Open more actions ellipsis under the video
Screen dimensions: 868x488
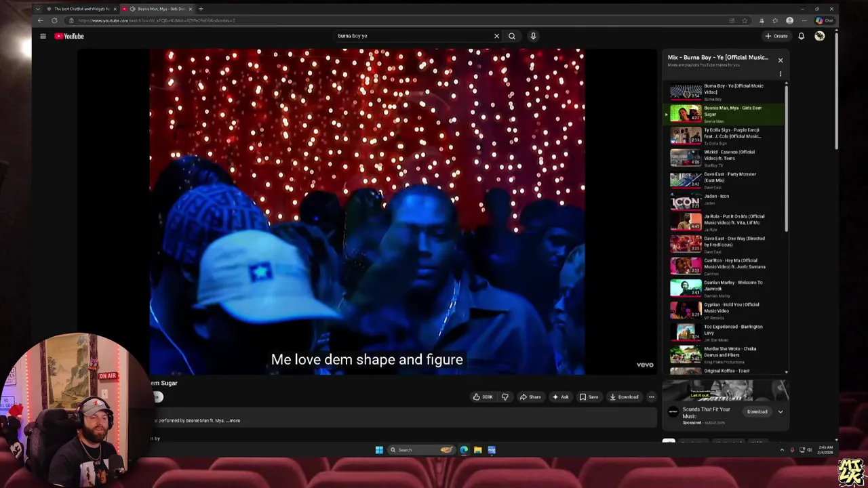coord(652,397)
